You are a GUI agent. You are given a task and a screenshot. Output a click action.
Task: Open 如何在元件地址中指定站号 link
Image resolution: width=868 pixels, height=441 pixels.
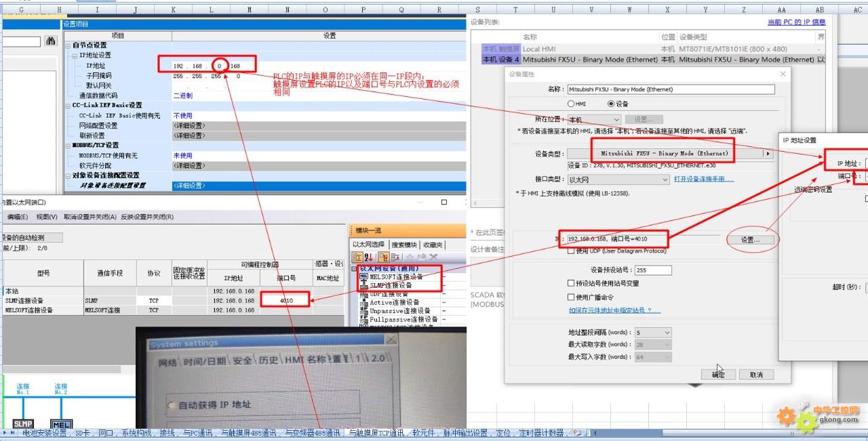(614, 310)
